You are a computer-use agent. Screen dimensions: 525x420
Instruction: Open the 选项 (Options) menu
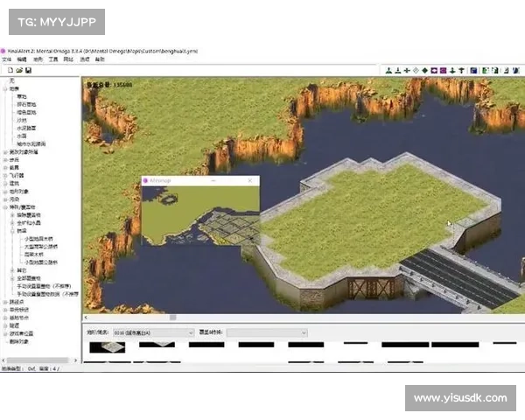tap(85, 59)
